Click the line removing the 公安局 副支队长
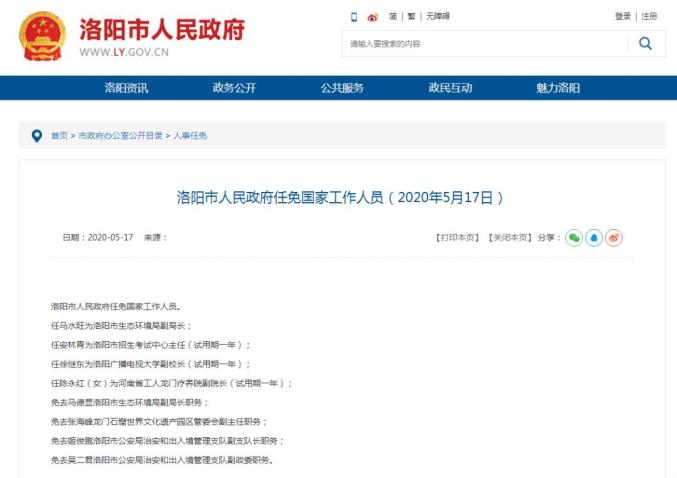Screen dimensions: 677x478 point(167,441)
